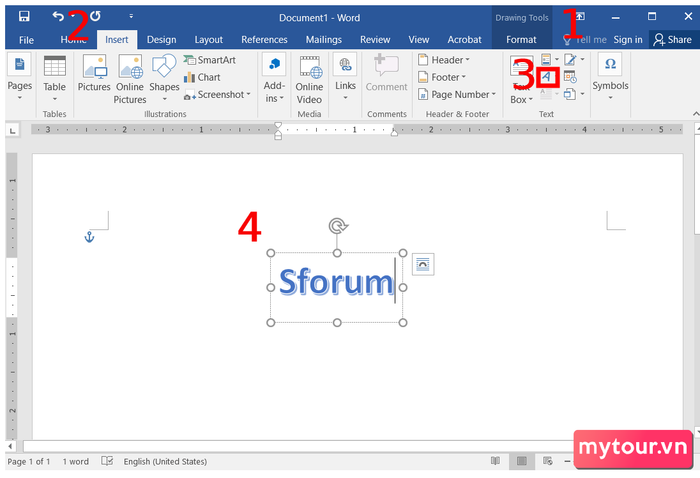Viewport: 700px width, 478px height.
Task: Switch to the Mailings tab
Action: (324, 40)
